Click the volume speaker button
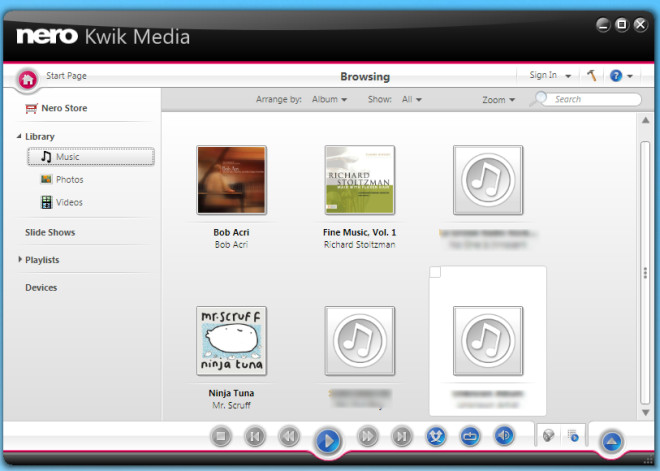Screen dimensions: 660x471 click(x=504, y=435)
